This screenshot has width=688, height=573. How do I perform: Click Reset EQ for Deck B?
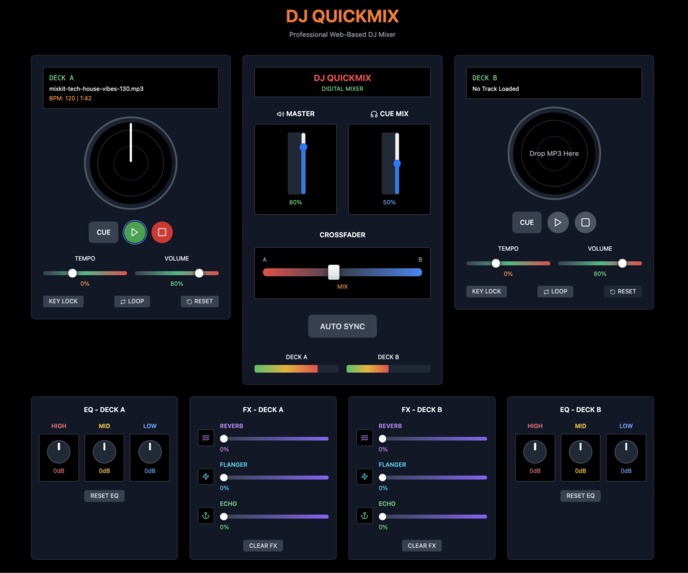580,496
